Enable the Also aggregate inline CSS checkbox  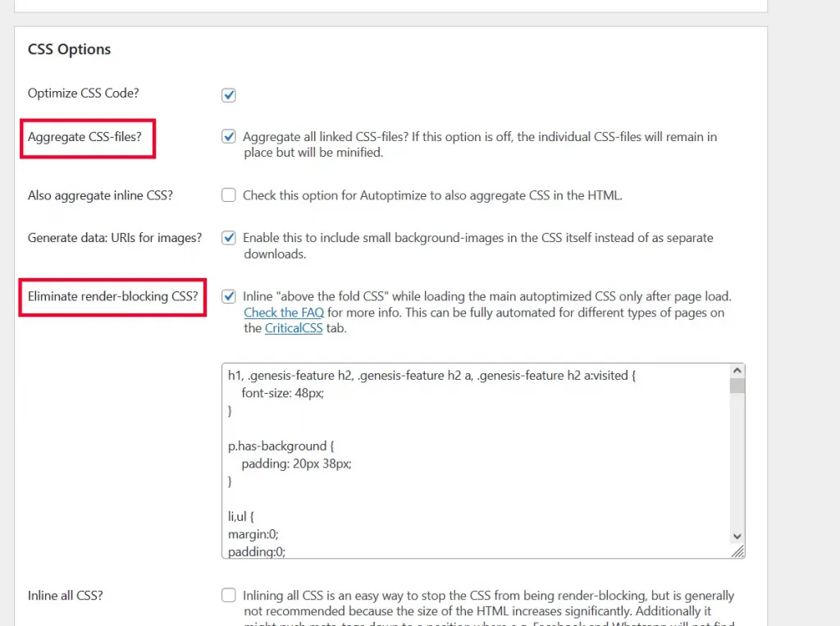coord(229,195)
